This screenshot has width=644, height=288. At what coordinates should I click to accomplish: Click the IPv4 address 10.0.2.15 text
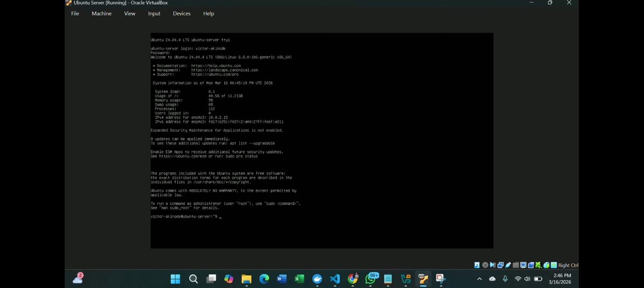(218, 117)
